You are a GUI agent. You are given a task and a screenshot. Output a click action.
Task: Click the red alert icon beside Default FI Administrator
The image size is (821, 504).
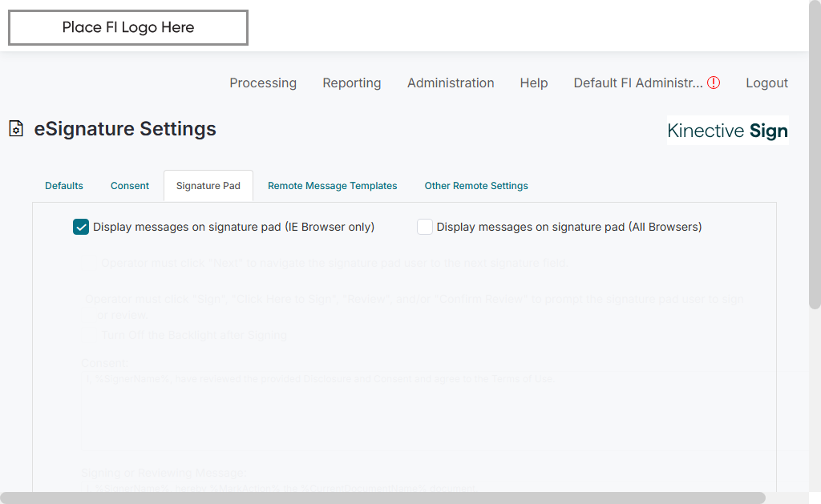tap(714, 83)
